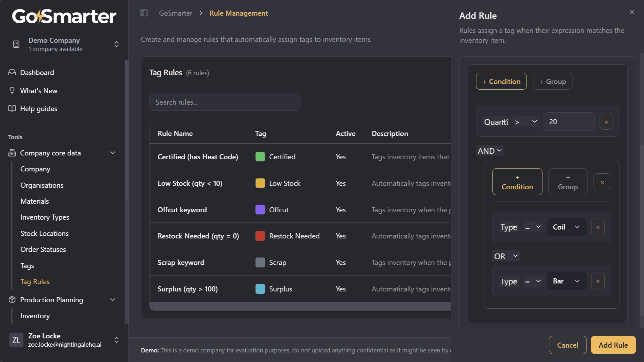This screenshot has width=644, height=362.
Task: Open the Coil value dropdown
Action: click(566, 227)
